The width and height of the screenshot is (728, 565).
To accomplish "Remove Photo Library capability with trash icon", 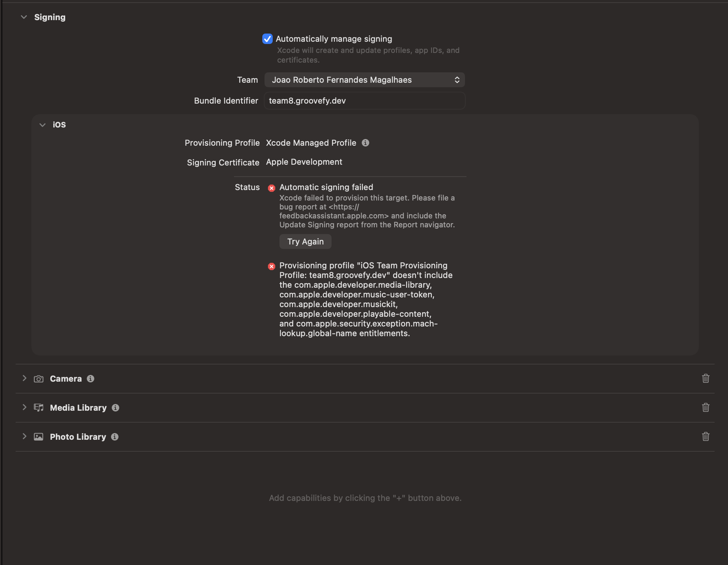I will click(705, 436).
